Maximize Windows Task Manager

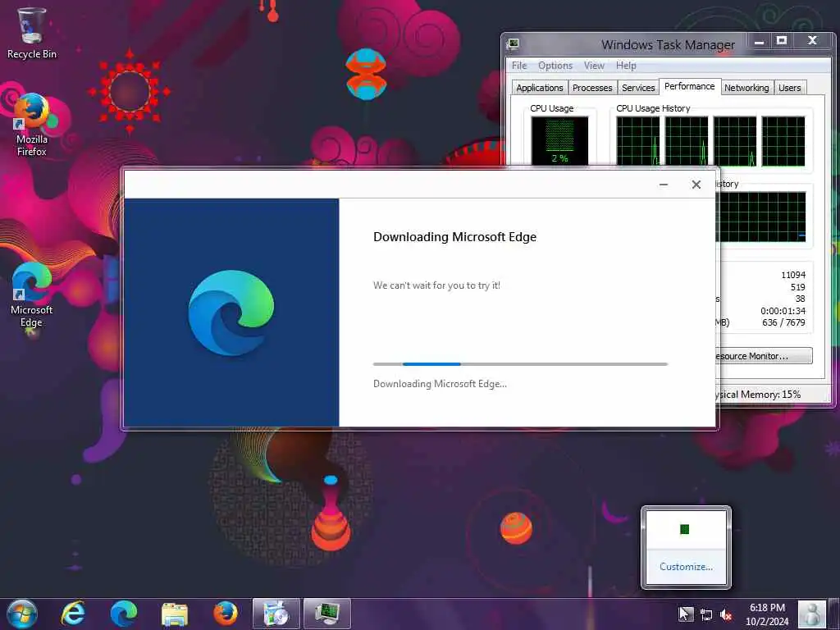click(x=782, y=41)
